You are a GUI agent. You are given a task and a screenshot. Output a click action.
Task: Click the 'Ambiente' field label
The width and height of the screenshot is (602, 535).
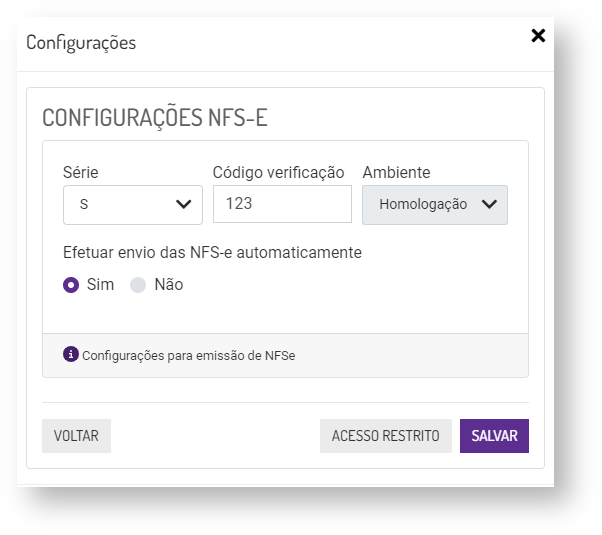[396, 173]
